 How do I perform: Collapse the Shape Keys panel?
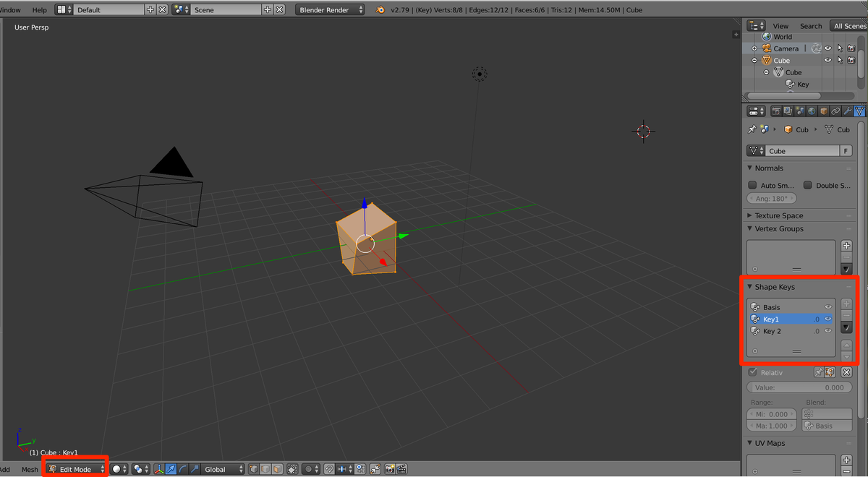pos(750,287)
